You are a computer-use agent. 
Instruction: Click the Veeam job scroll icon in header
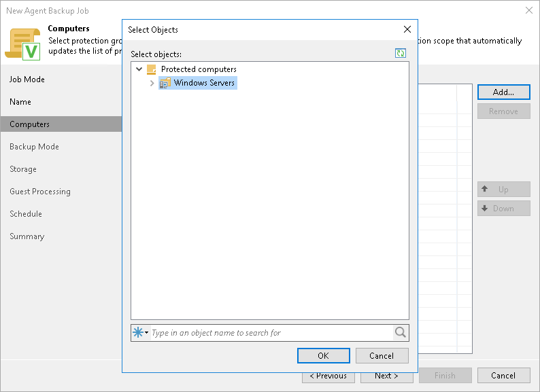pos(22,44)
